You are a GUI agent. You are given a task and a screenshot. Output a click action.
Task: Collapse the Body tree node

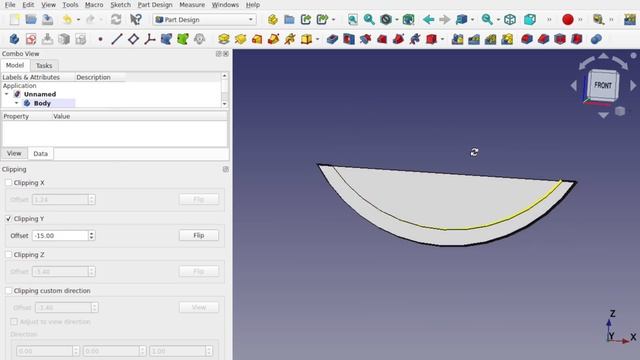(16, 103)
